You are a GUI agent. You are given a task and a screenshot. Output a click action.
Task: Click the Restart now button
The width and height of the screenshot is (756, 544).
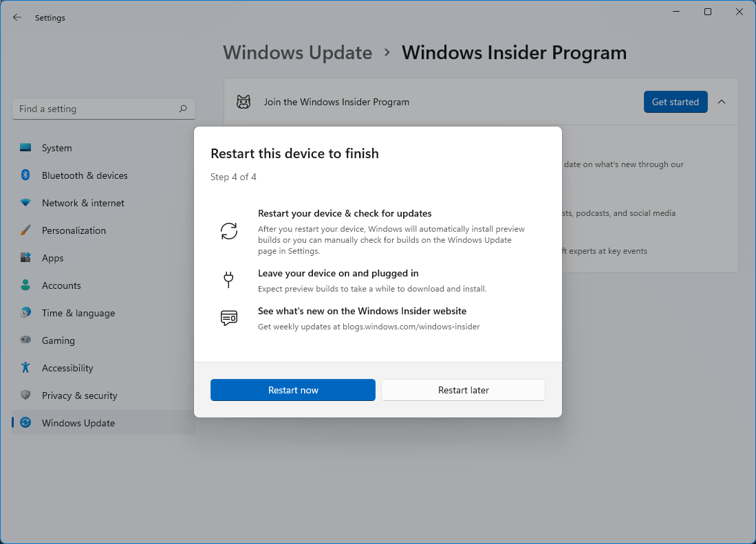coord(292,390)
